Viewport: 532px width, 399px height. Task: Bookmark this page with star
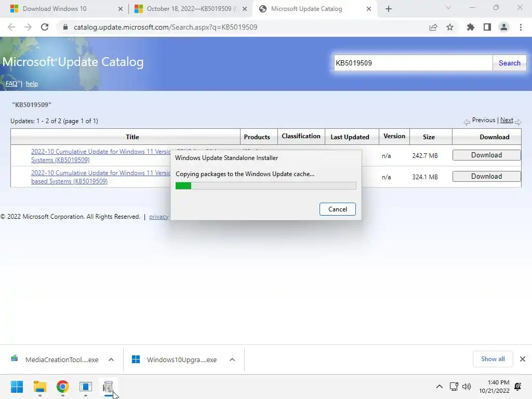click(x=450, y=27)
